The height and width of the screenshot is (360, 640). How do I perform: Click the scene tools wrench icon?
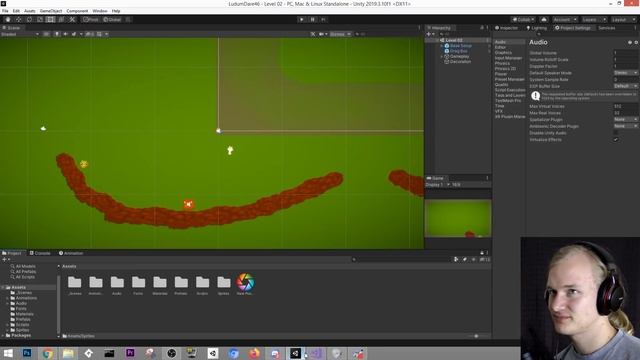tap(313, 34)
